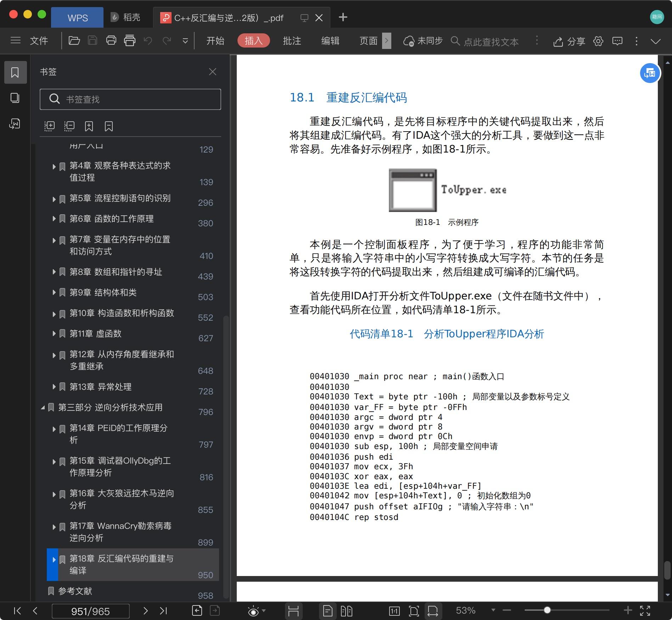
Task: Click the 书签查找 search field
Action: (x=130, y=99)
